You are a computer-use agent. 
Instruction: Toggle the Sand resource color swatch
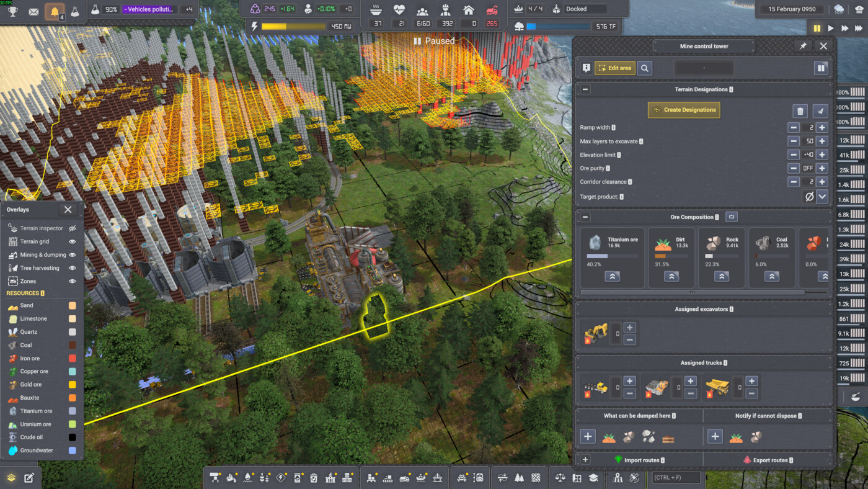[73, 305]
